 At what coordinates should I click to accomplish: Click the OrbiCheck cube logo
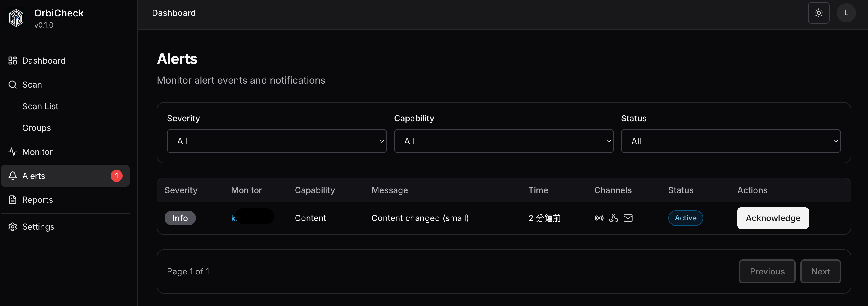coord(16,18)
